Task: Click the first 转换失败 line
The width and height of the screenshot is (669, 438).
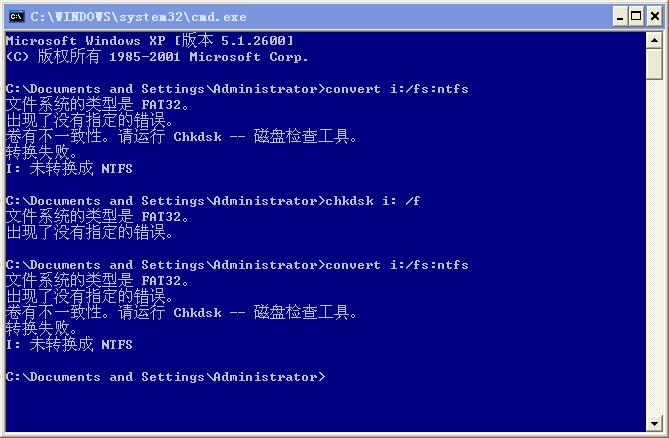Action: click(x=42, y=153)
